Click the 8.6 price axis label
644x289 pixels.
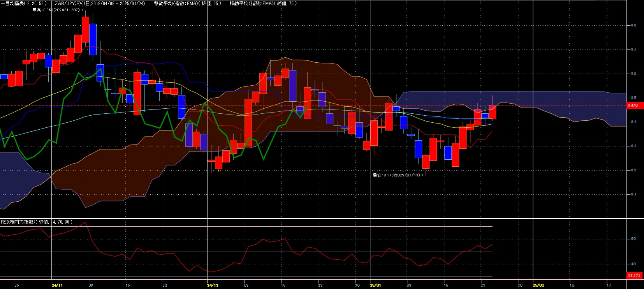[633, 74]
